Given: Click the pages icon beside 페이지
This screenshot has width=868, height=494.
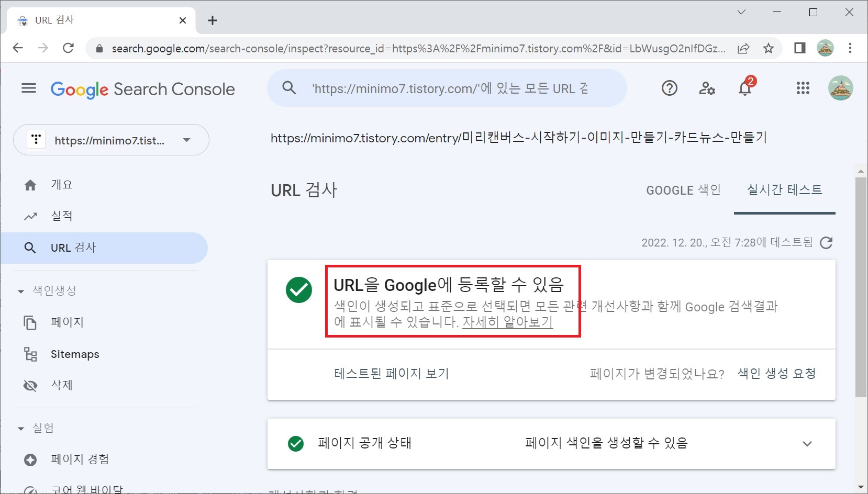Looking at the screenshot, I should pyautogui.click(x=30, y=323).
